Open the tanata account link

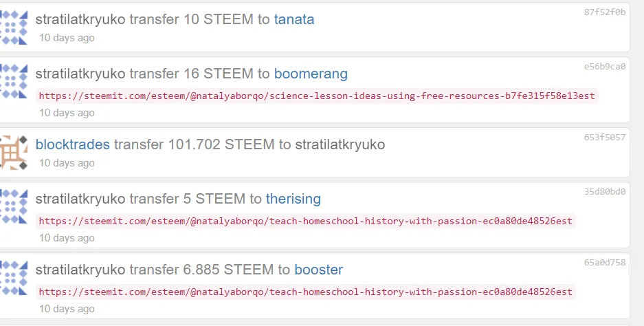(294, 19)
